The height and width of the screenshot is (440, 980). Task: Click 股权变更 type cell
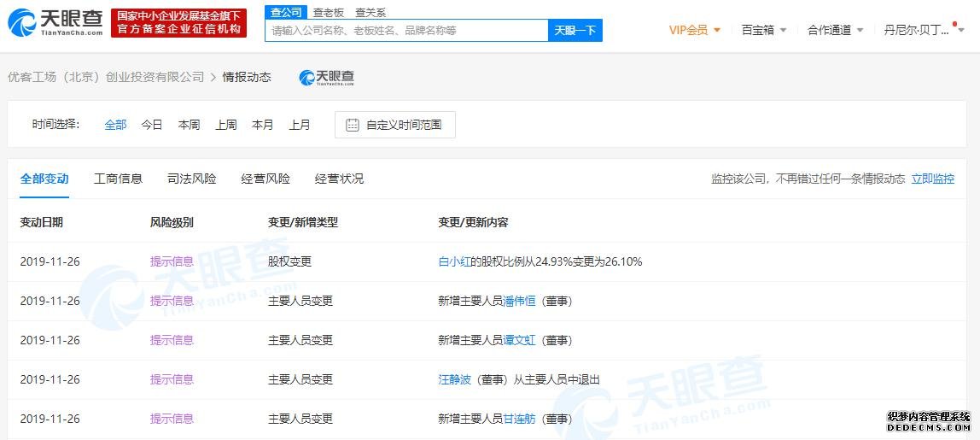[289, 261]
